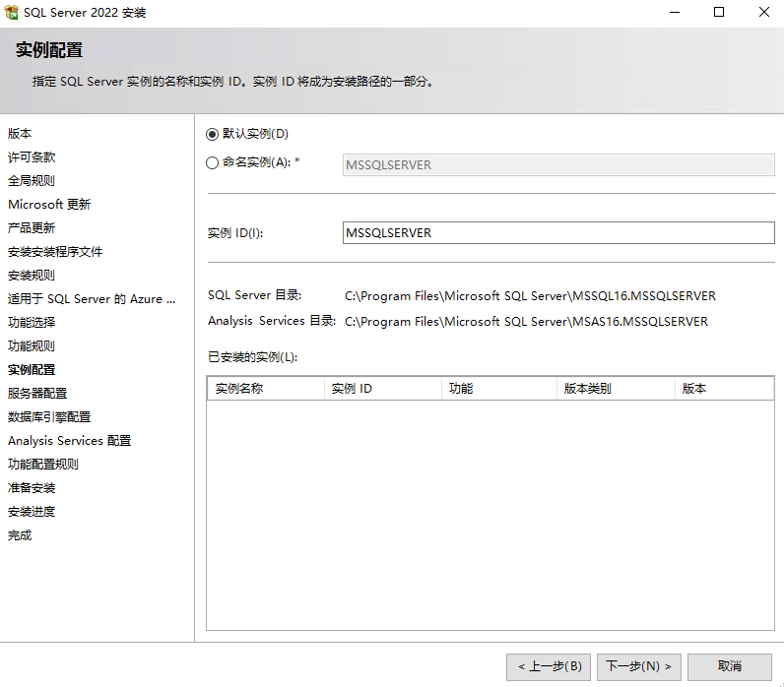
Task: Sort by 实例 ID column header
Action: click(383, 388)
